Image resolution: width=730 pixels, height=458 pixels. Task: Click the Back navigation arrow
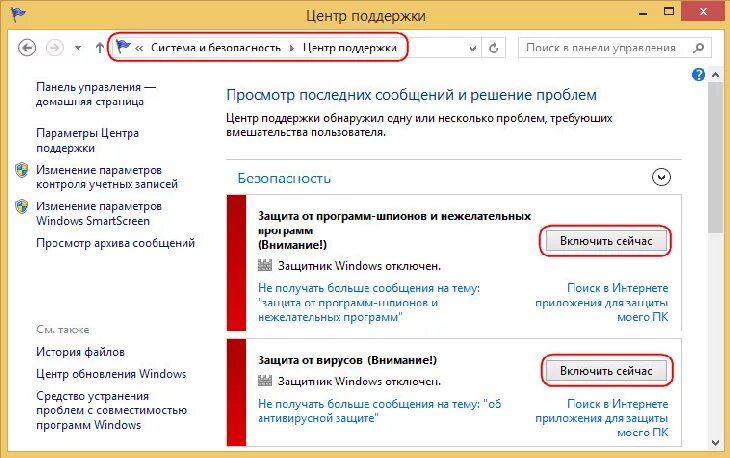27,47
